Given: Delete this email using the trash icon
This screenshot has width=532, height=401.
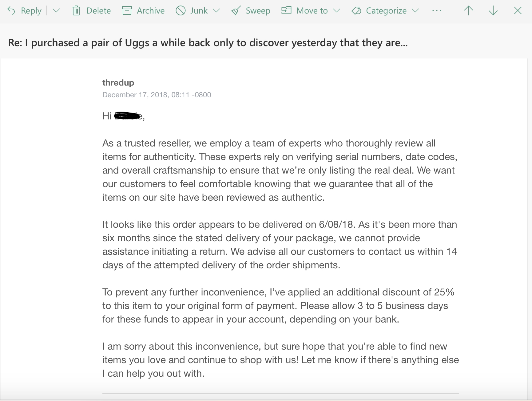Looking at the screenshot, I should click(76, 10).
